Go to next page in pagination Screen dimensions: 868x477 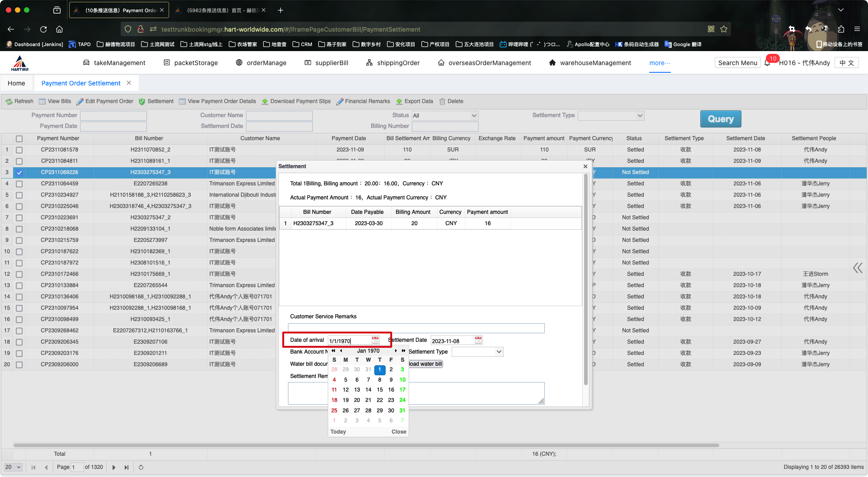tap(114, 468)
